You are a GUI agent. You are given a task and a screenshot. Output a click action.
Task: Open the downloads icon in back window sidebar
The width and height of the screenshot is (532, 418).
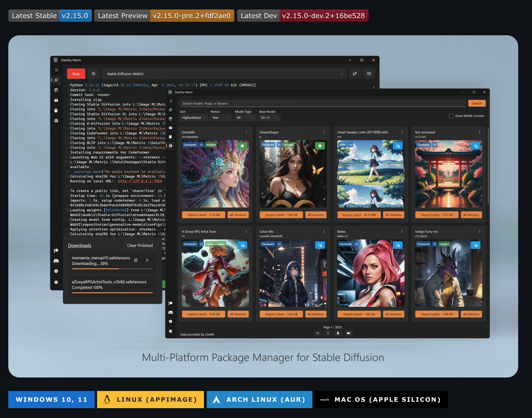(x=56, y=271)
